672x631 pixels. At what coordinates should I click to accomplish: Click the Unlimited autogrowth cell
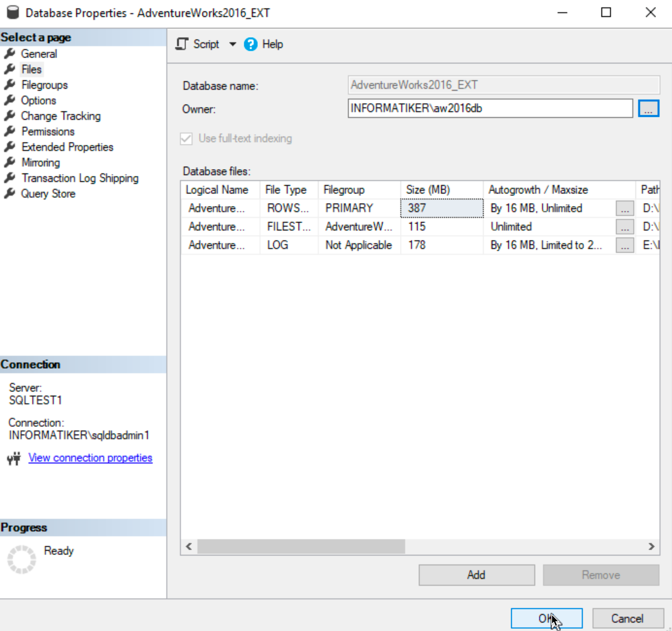[549, 226]
